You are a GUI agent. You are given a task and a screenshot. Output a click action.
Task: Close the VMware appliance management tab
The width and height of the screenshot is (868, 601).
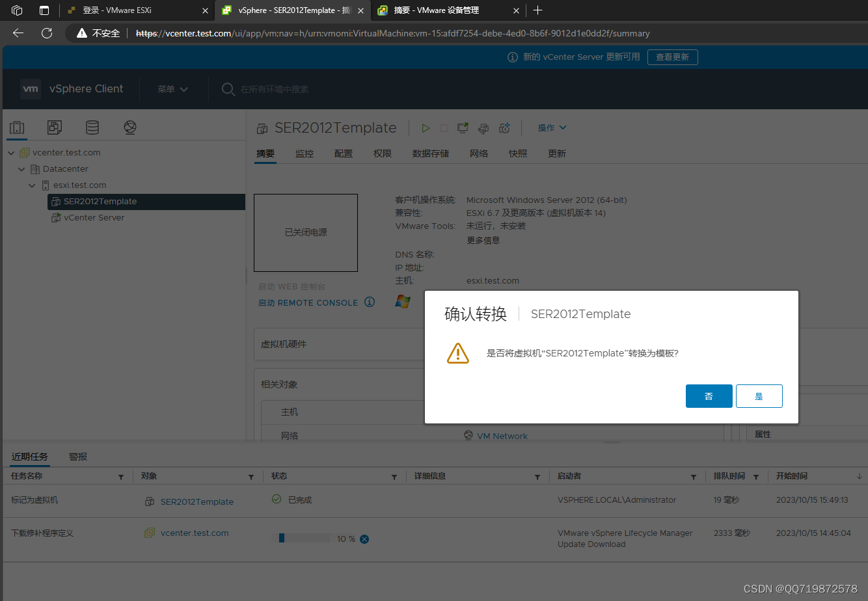[x=517, y=10]
